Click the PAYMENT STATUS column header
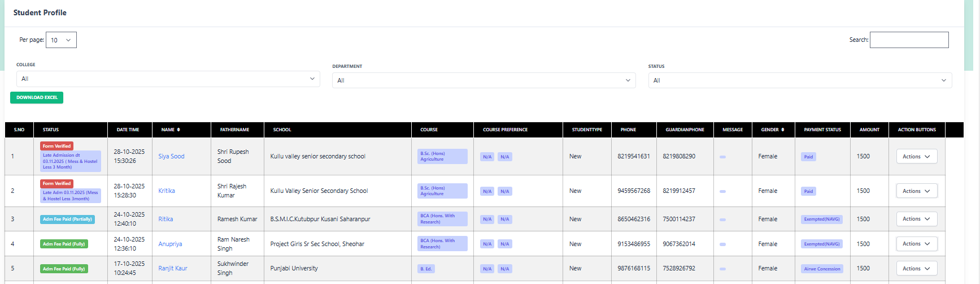The height and width of the screenshot is (284, 980). click(x=822, y=130)
